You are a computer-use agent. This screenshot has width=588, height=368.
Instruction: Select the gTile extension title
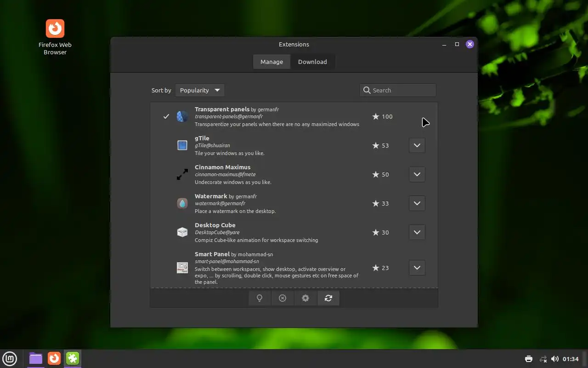tap(202, 138)
